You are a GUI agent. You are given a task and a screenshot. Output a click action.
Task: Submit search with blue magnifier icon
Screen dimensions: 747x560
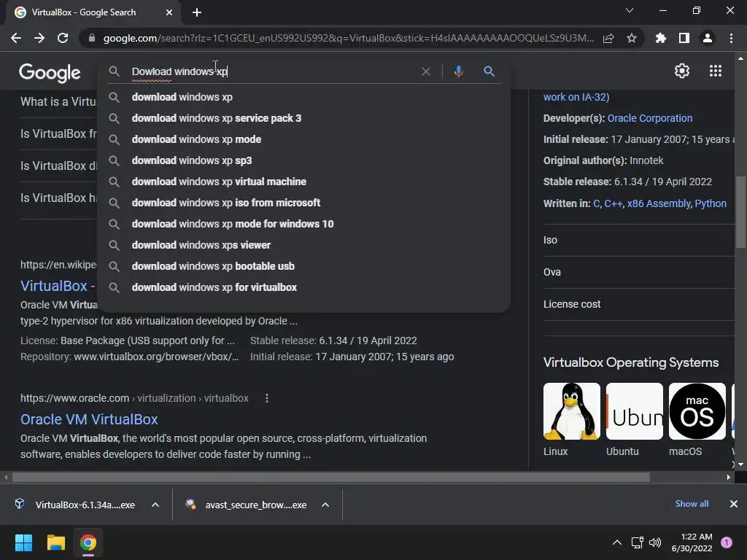coord(489,71)
